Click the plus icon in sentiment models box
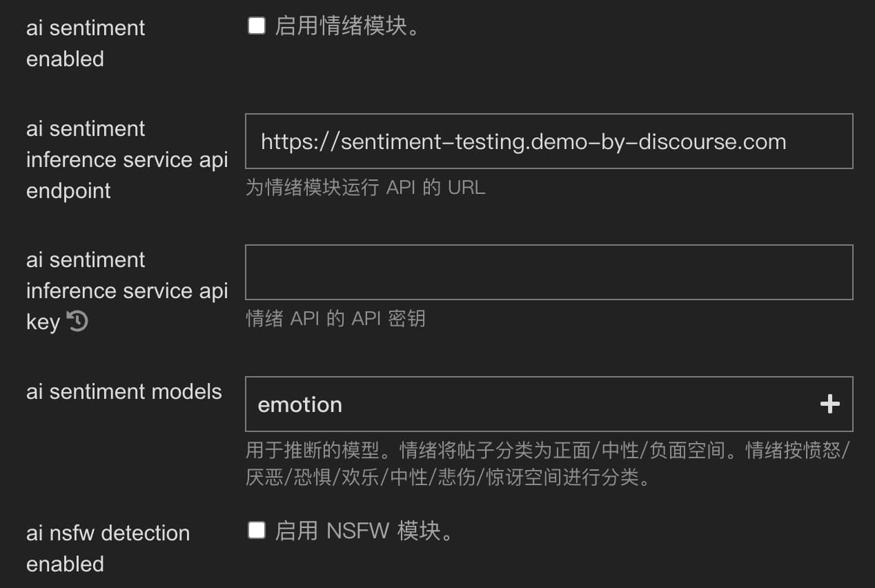The width and height of the screenshot is (875, 588). (x=829, y=404)
